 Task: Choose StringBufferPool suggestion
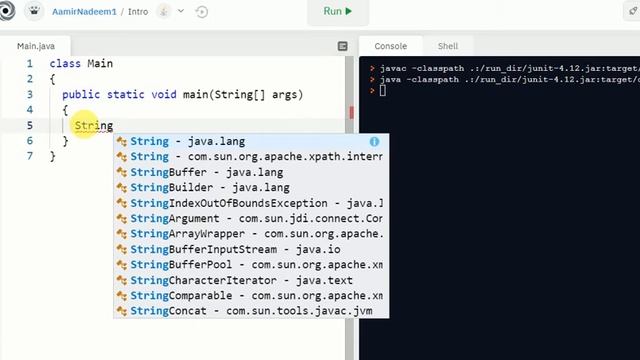251,265
